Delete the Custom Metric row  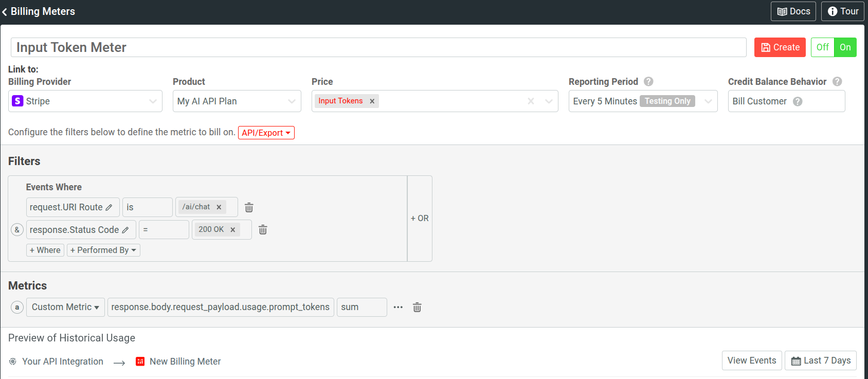coord(417,308)
